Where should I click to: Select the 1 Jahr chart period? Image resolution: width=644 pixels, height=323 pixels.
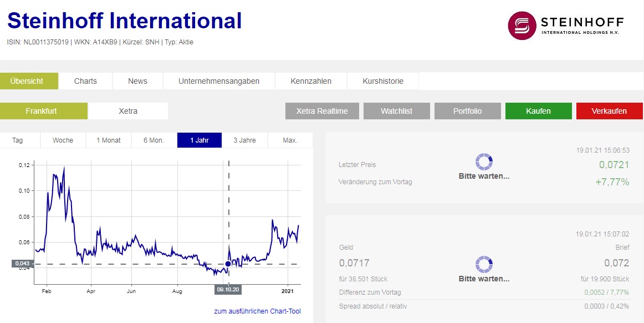tap(199, 140)
